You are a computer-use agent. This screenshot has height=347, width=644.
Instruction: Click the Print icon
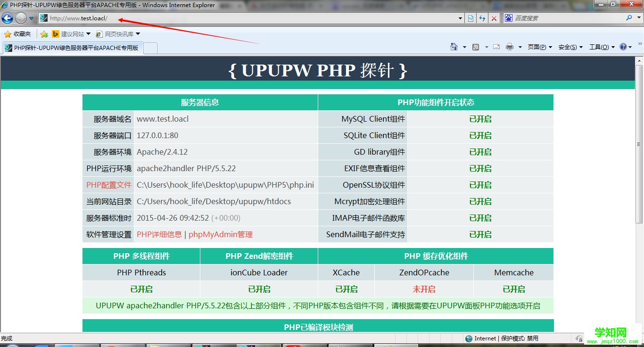point(510,47)
